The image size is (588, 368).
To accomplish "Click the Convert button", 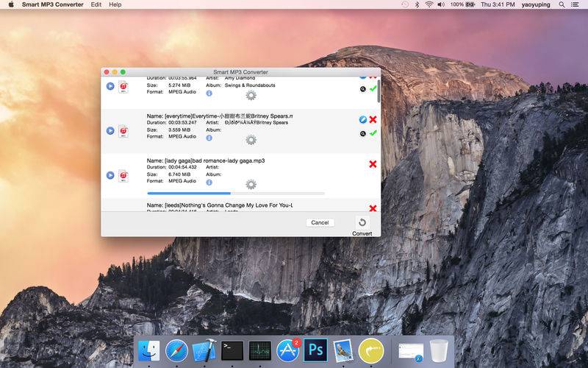I will tap(362, 225).
